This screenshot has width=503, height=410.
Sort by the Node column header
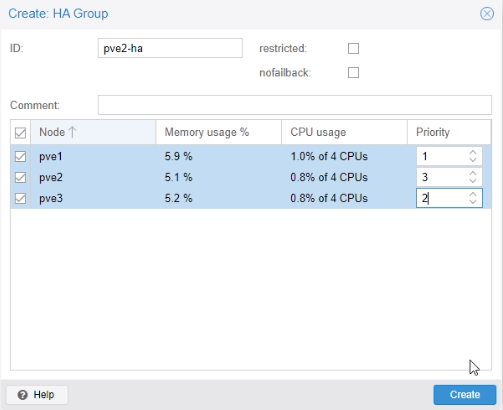click(93, 132)
